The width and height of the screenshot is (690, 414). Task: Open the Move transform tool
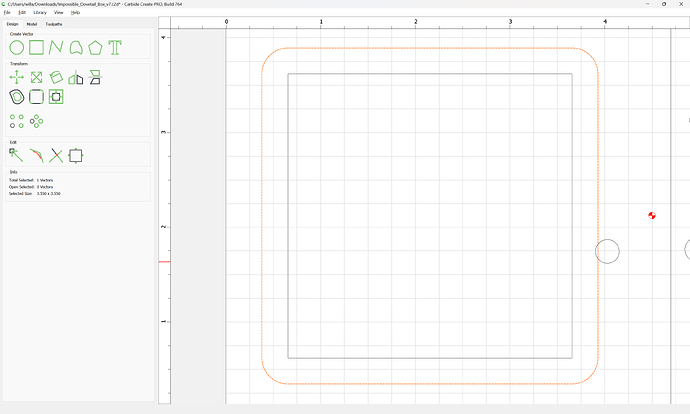pos(17,77)
